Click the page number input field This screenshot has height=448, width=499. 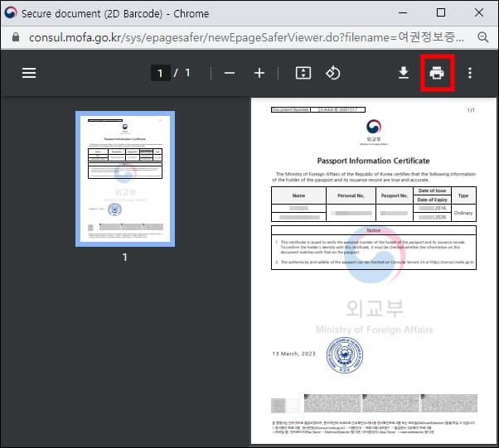coord(161,73)
